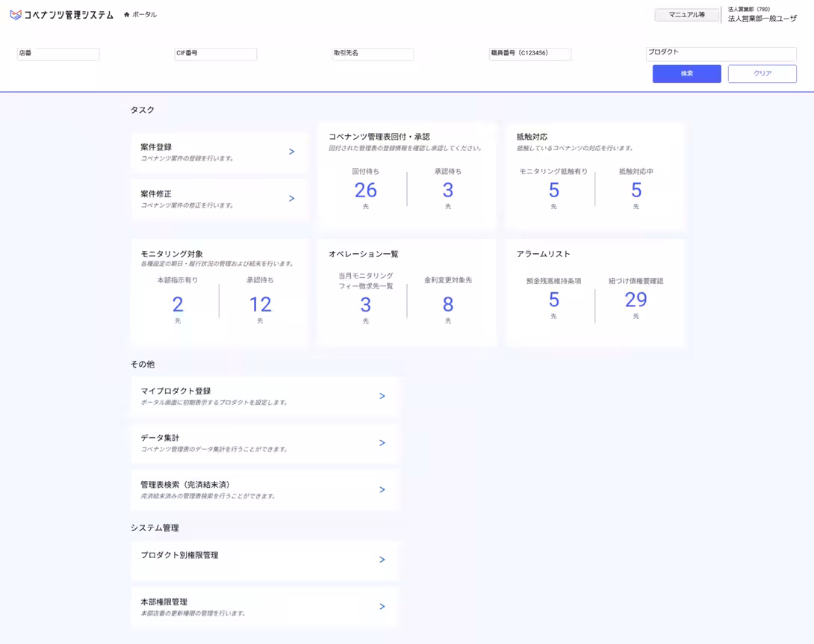Open the 案件登録 card
The height and width of the screenshot is (644, 814).
tap(219, 152)
